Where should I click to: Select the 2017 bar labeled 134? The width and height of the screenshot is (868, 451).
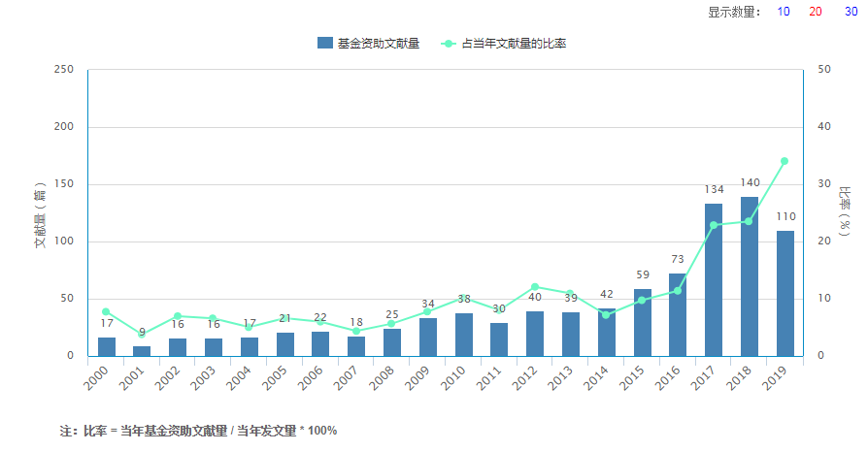713,279
